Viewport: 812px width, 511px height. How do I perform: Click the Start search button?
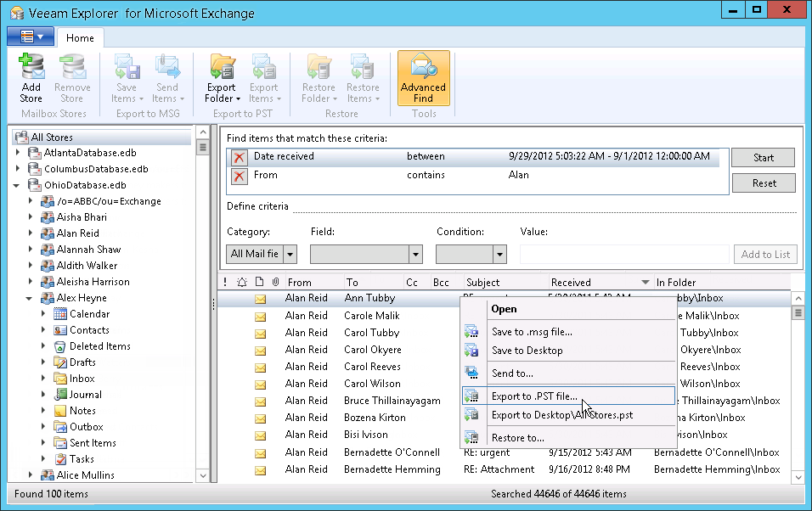(x=762, y=157)
